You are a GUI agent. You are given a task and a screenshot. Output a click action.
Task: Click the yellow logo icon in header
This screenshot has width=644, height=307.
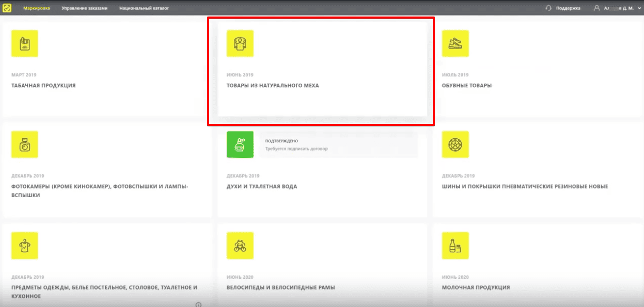coord(8,8)
